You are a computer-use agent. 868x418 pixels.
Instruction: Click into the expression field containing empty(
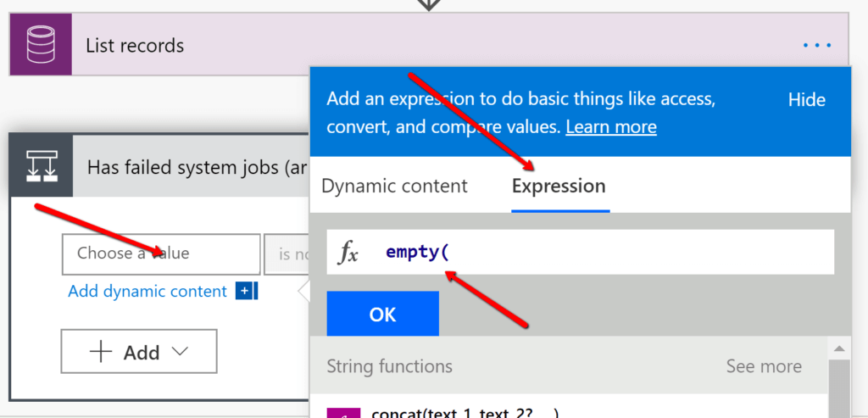click(x=593, y=253)
